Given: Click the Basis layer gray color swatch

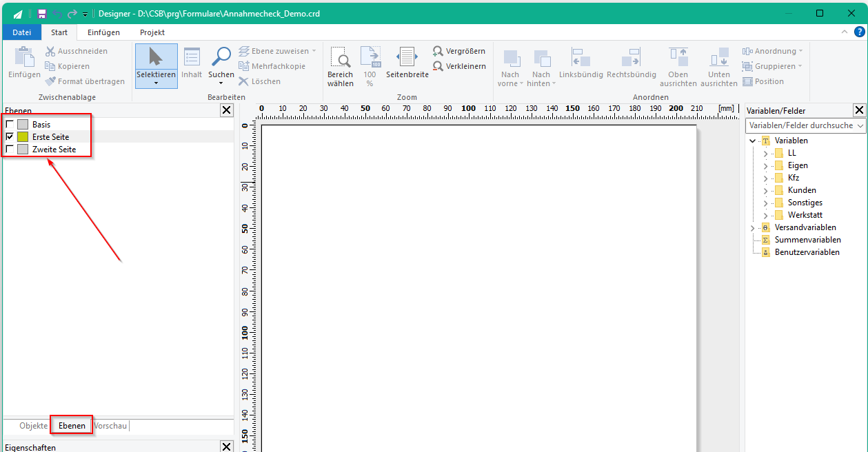Looking at the screenshot, I should point(23,125).
